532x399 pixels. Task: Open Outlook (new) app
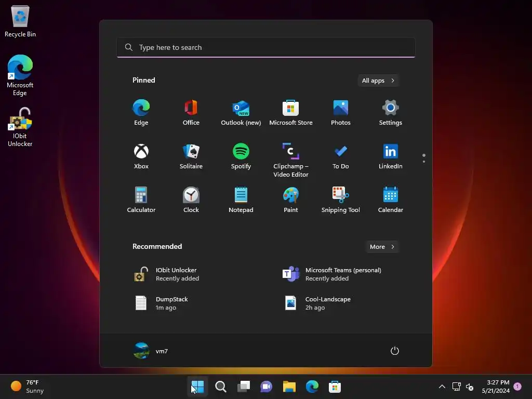tap(241, 113)
